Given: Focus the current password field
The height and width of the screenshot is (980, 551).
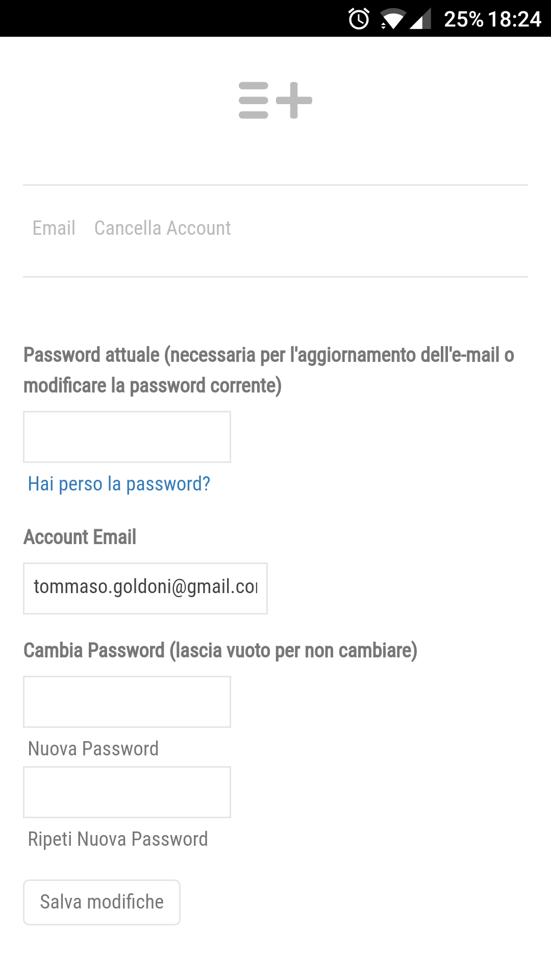Looking at the screenshot, I should pos(127,437).
